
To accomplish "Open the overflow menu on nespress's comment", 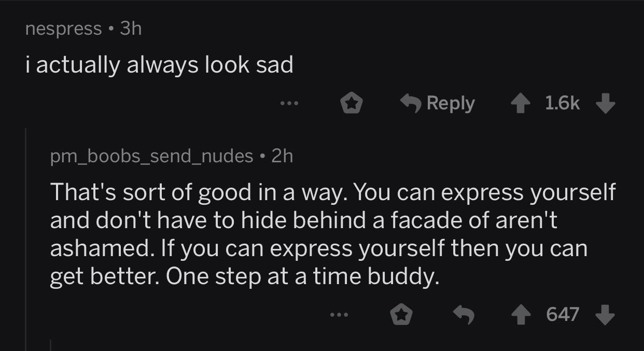I will coord(289,103).
